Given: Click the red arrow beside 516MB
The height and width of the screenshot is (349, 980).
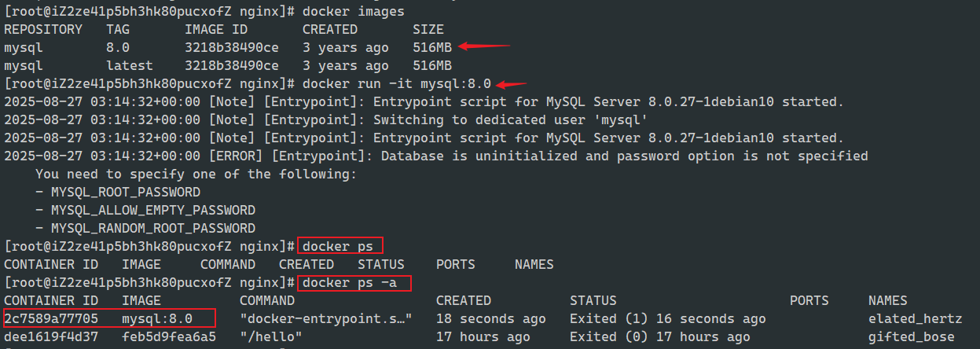Looking at the screenshot, I should coord(485,46).
